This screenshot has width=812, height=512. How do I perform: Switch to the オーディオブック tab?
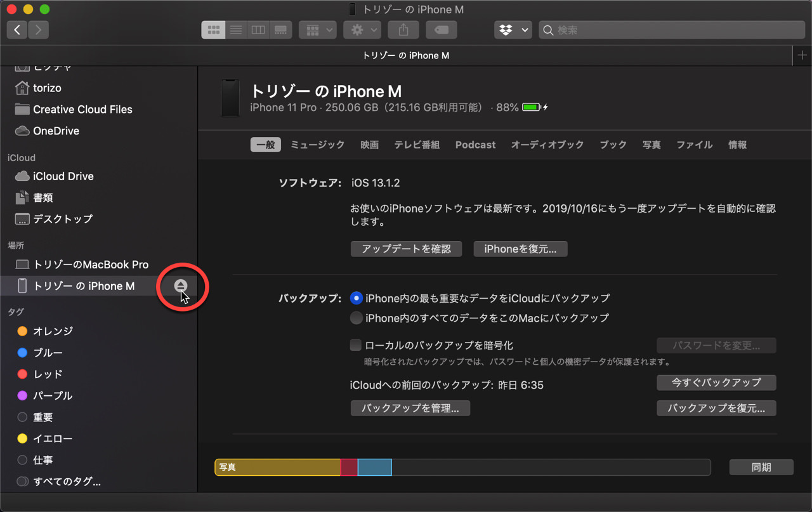547,145
